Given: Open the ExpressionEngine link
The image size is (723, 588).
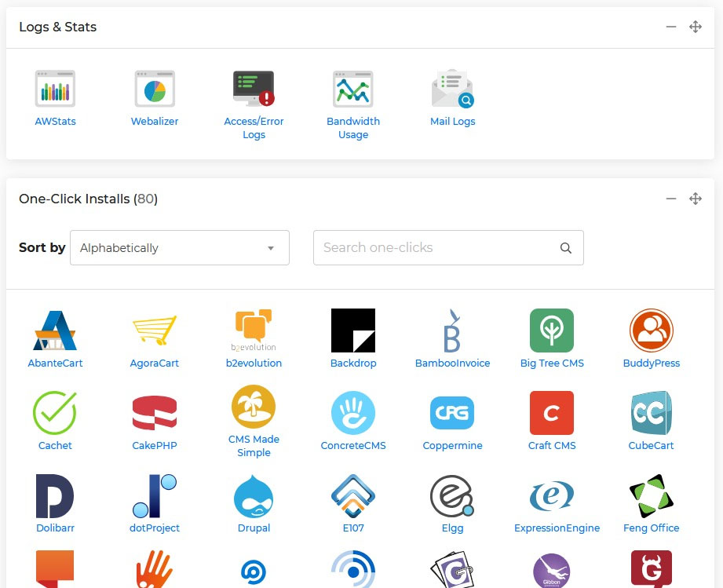Looking at the screenshot, I should (x=557, y=528).
